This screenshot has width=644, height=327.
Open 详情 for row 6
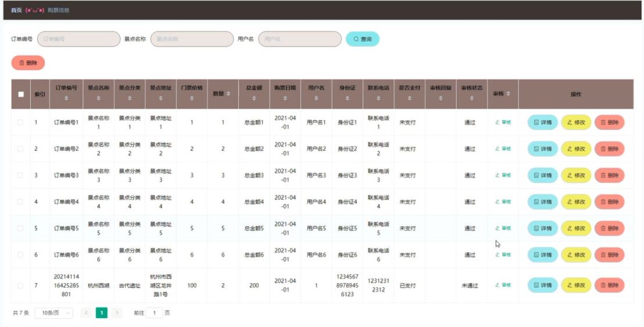click(542, 255)
